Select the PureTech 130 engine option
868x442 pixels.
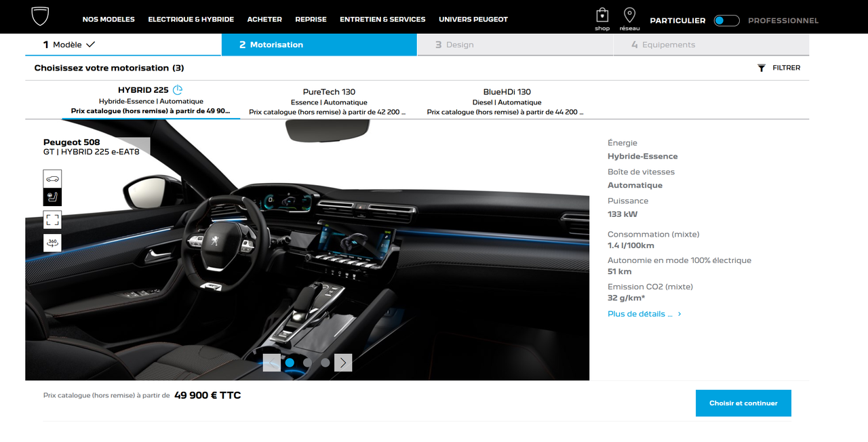pyautogui.click(x=329, y=101)
